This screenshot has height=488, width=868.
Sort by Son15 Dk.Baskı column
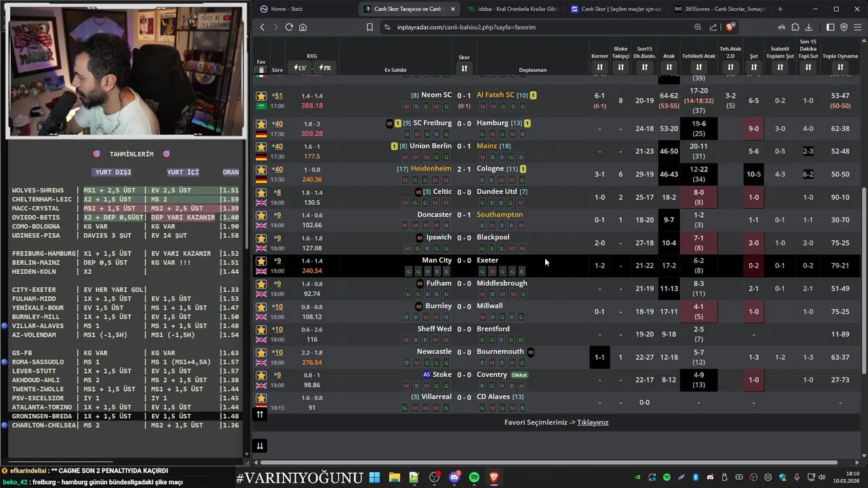[x=644, y=67]
